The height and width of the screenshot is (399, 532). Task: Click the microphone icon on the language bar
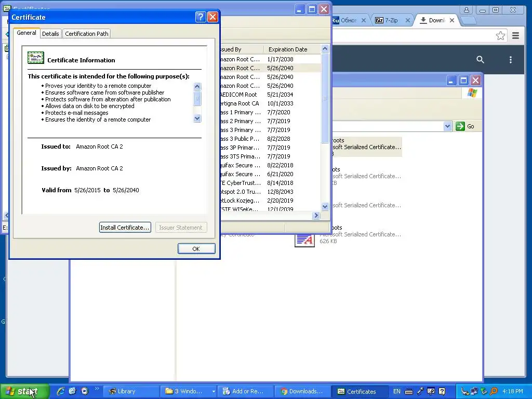click(x=420, y=391)
